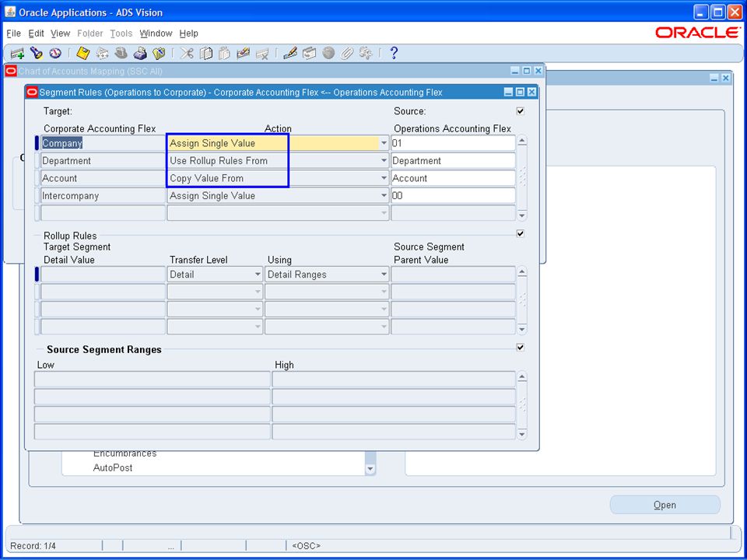The height and width of the screenshot is (560, 747).
Task: Click Source Segment Ranges scrollbar down arrow
Action: 522,434
